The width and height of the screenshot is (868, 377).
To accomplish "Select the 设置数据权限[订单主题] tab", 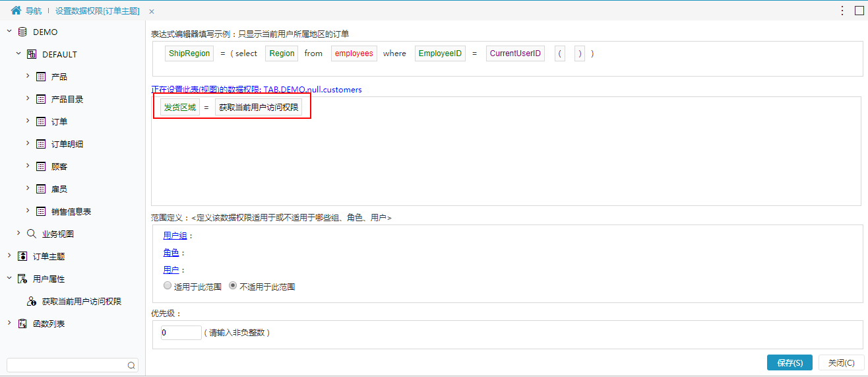I will click(97, 11).
